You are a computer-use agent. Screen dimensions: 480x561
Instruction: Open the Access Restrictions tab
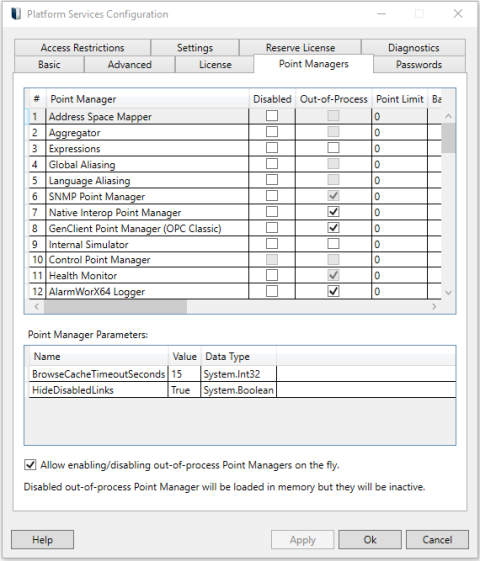[82, 48]
